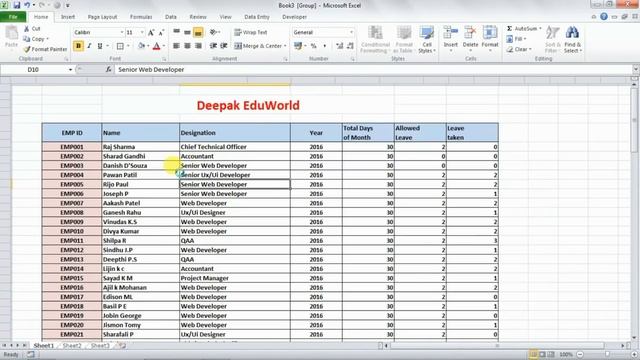This screenshot has height=360, width=640.
Task: Toggle Bold formatting
Action: point(78,46)
